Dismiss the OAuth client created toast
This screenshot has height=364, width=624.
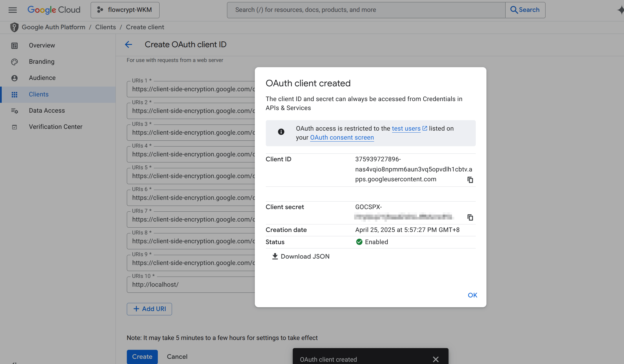[x=435, y=359]
